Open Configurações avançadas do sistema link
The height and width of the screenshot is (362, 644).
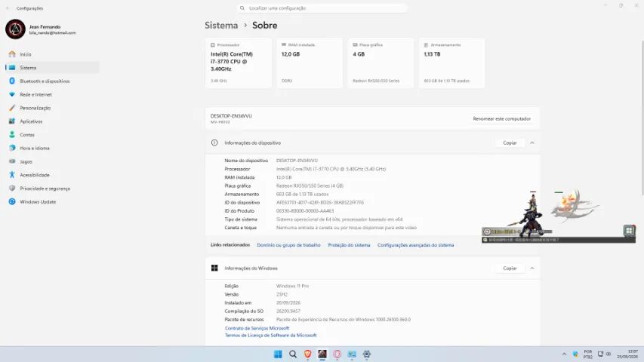click(x=416, y=245)
